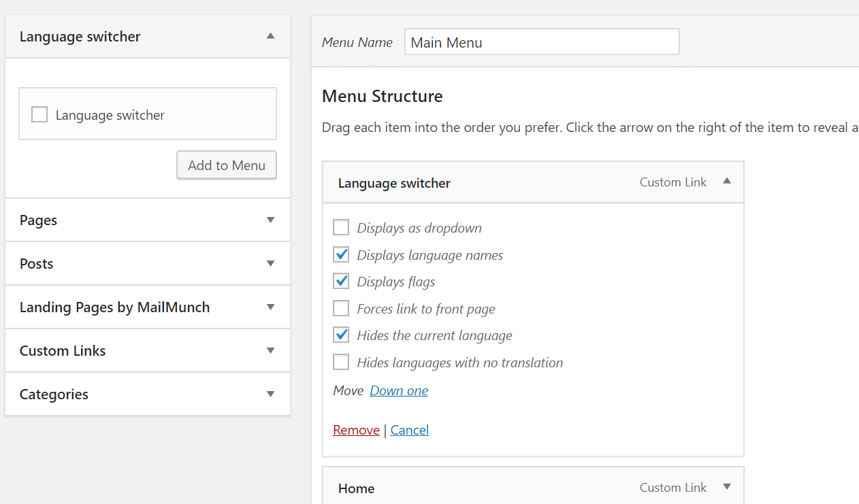This screenshot has width=859, height=504.
Task: Click the Menu Name input field
Action: pyautogui.click(x=542, y=42)
